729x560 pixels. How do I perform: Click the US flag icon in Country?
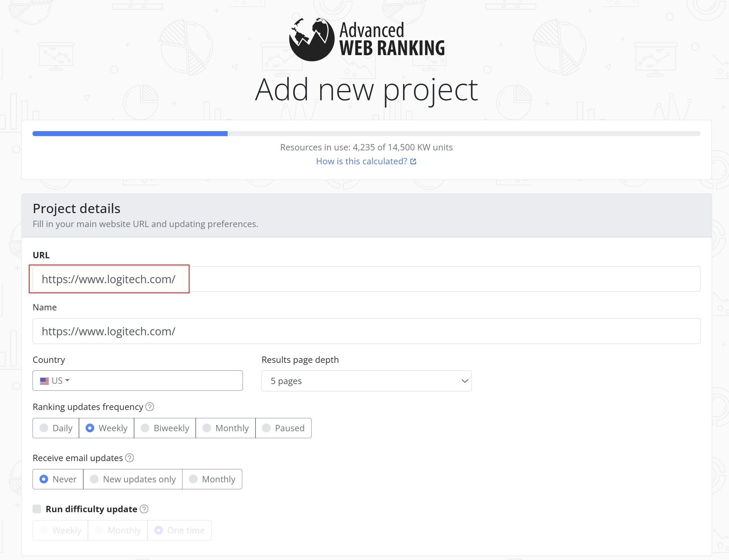point(44,381)
